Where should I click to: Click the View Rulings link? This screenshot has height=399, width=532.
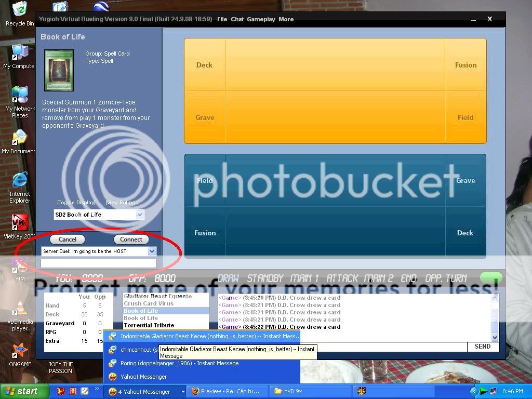(x=123, y=203)
